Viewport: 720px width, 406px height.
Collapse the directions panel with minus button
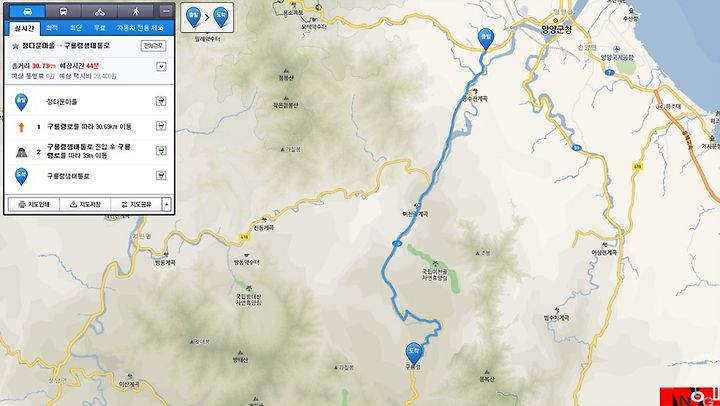pyautogui.click(x=167, y=11)
